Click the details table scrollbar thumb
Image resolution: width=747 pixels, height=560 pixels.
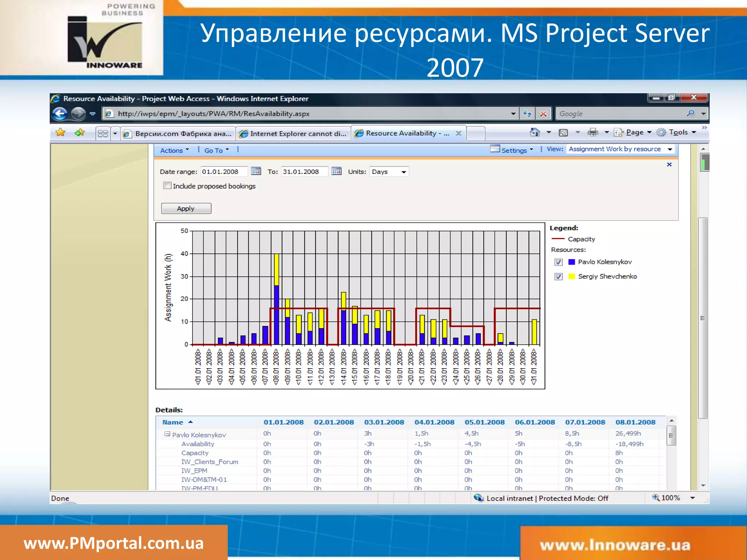pyautogui.click(x=671, y=436)
